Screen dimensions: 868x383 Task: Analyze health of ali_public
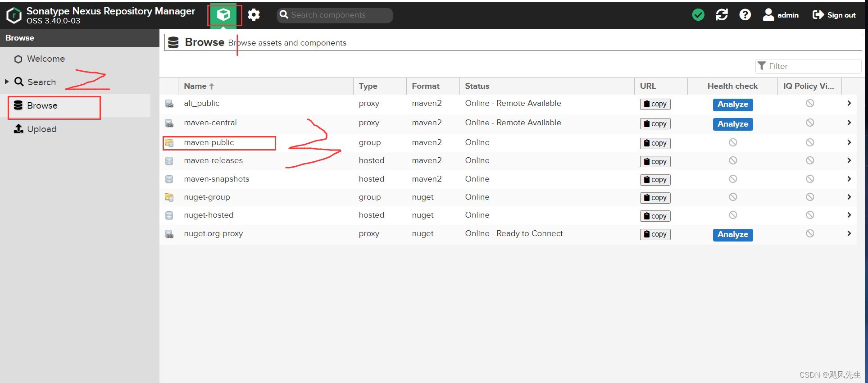point(733,105)
